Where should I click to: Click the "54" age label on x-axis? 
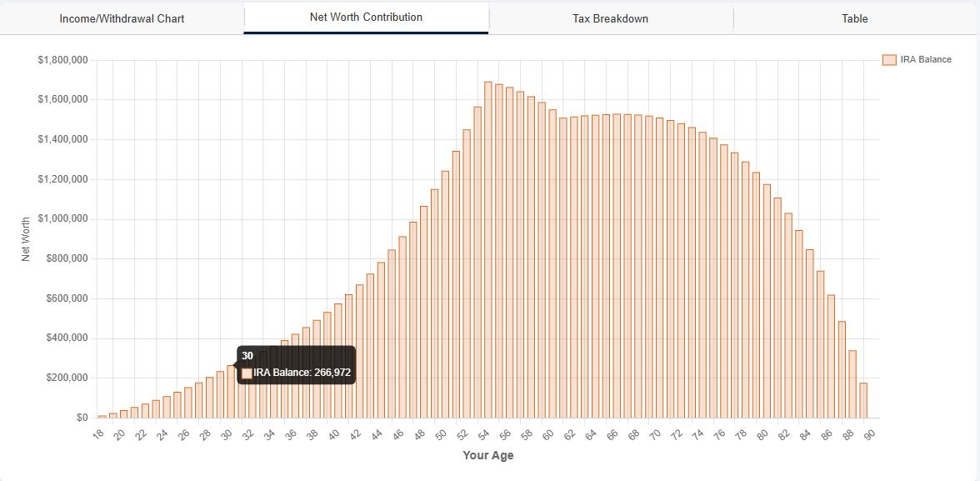(x=485, y=433)
